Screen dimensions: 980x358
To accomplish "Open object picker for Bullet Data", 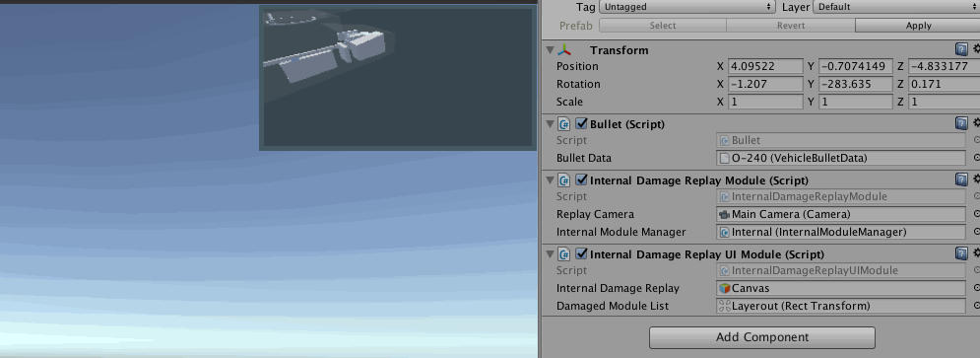I will click(x=976, y=158).
